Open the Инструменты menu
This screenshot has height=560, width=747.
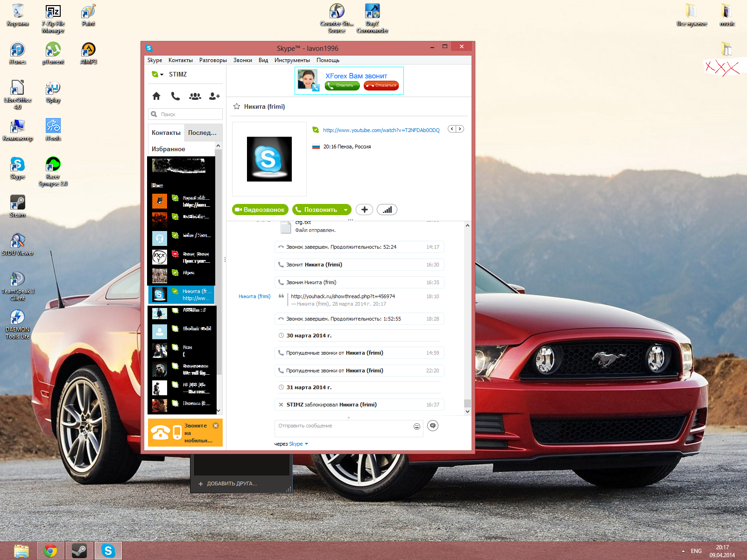(292, 60)
